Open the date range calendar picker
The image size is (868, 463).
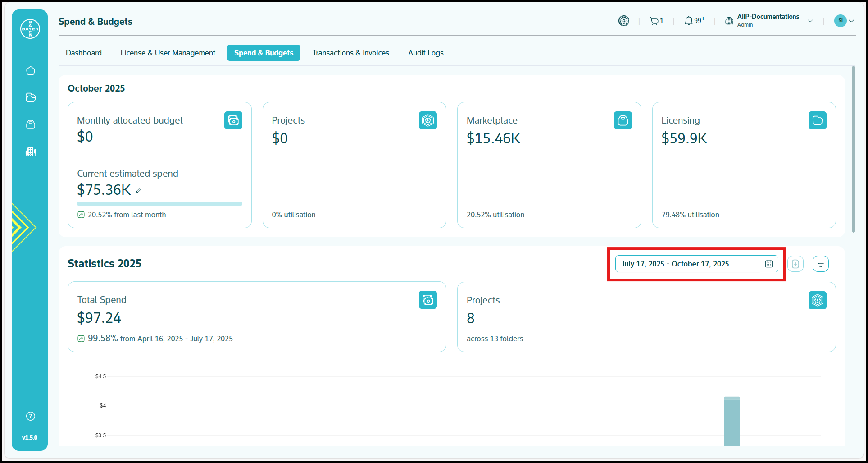[768, 264]
